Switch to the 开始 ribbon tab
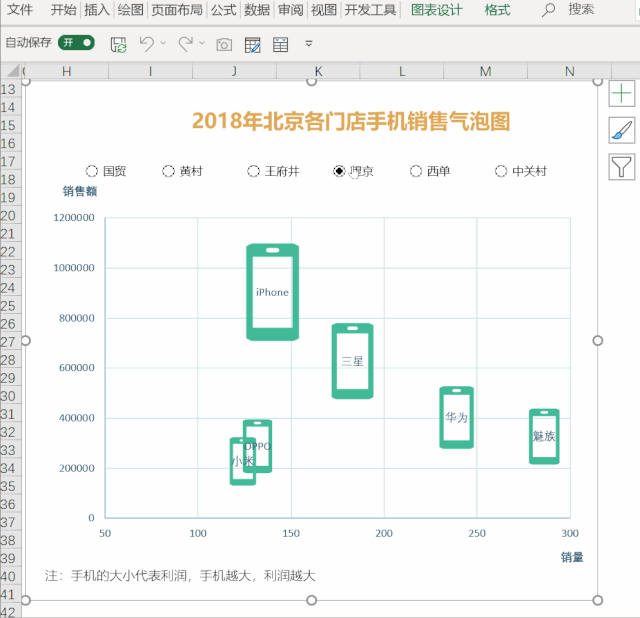The height and width of the screenshot is (618, 640). click(x=63, y=9)
